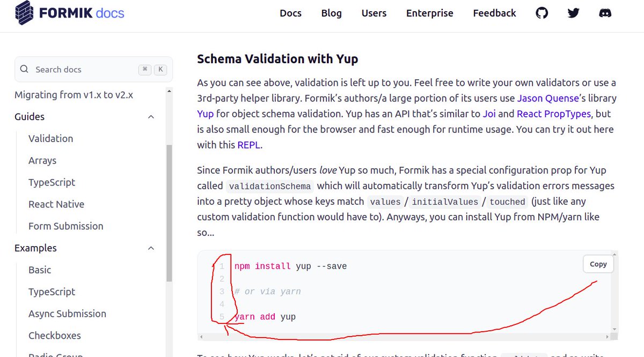Click the npm install yup --save line
Viewport: 644px width, 357px height.
coord(290,266)
